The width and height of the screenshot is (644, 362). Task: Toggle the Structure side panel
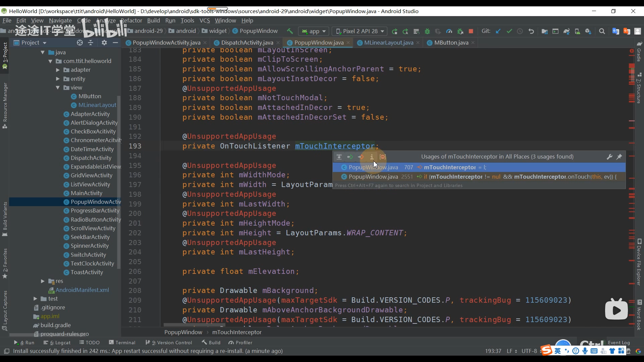[639, 88]
